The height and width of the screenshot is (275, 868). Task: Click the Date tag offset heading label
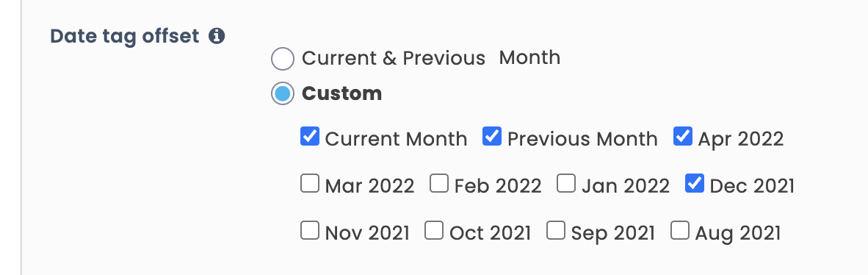click(125, 37)
